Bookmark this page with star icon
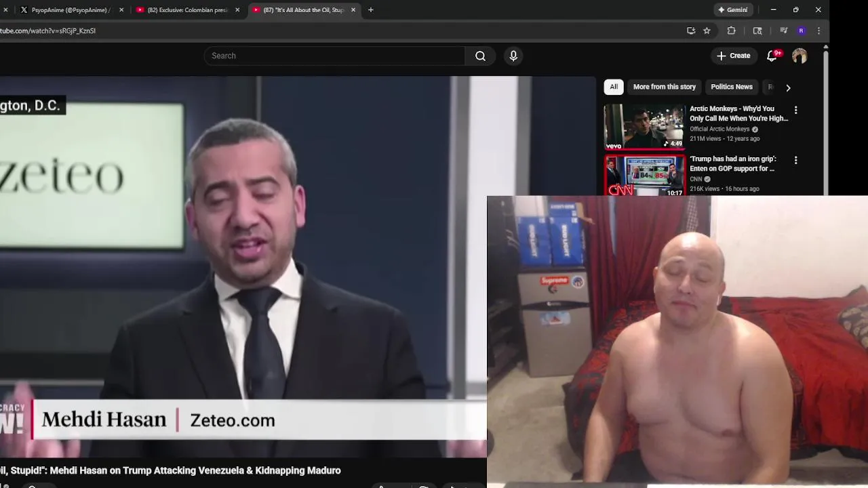This screenshot has width=868, height=488. coord(707,30)
